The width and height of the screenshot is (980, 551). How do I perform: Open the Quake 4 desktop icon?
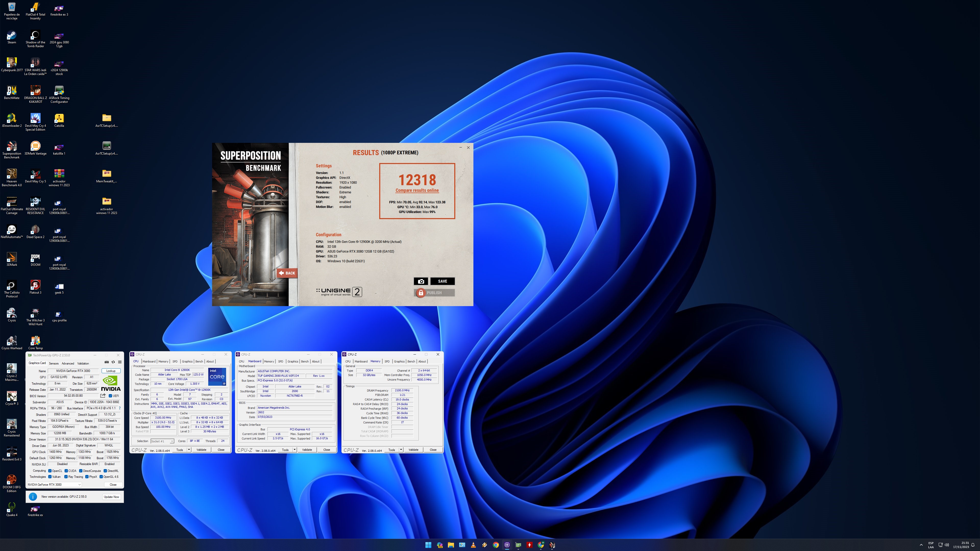12,510
